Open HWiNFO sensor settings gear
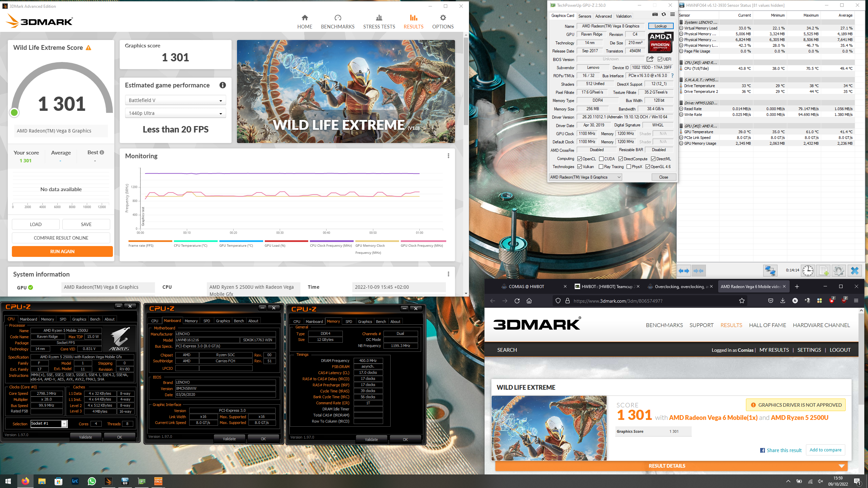Image resolution: width=868 pixels, height=488 pixels. 839,271
